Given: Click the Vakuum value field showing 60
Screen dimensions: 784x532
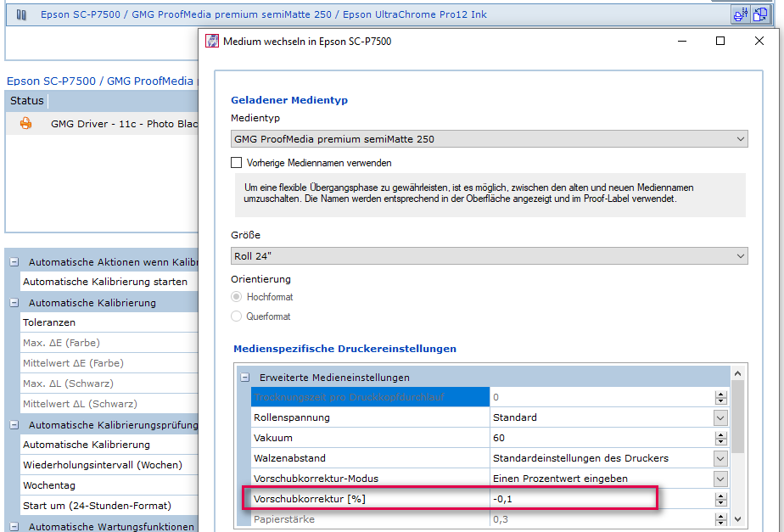Looking at the screenshot, I should point(602,438).
